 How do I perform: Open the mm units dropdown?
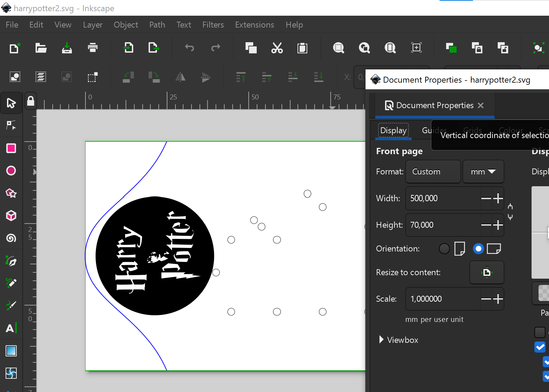pyautogui.click(x=483, y=172)
